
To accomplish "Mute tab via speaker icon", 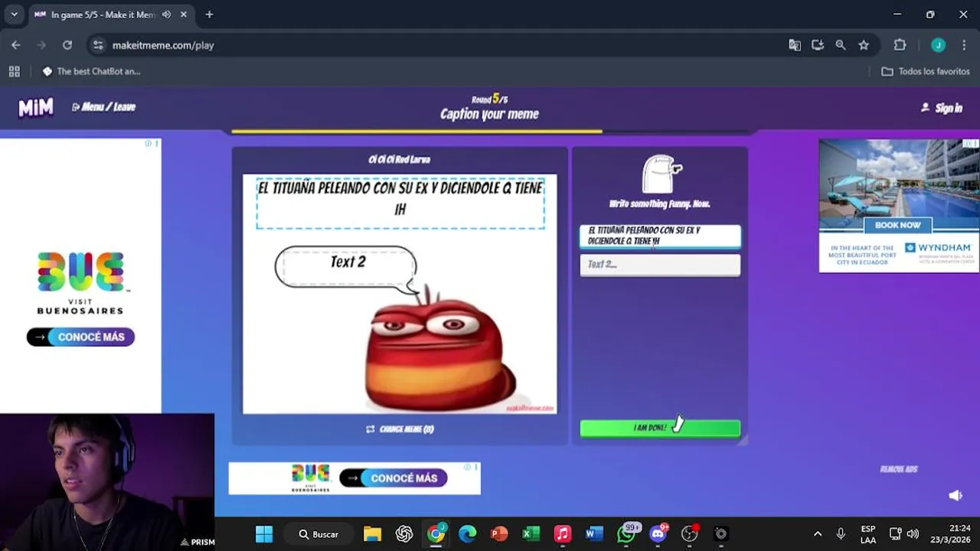I will [166, 15].
